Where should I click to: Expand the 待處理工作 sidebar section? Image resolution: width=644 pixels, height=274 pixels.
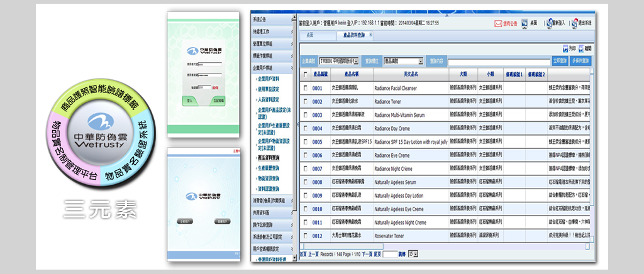pyautogui.click(x=272, y=31)
